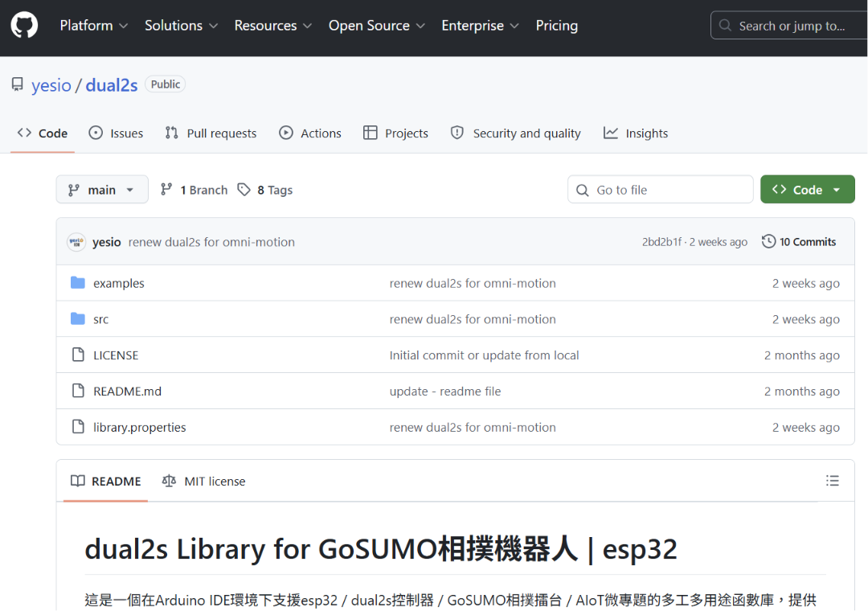Click the Public badge label
The image size is (868, 611).
pos(165,84)
